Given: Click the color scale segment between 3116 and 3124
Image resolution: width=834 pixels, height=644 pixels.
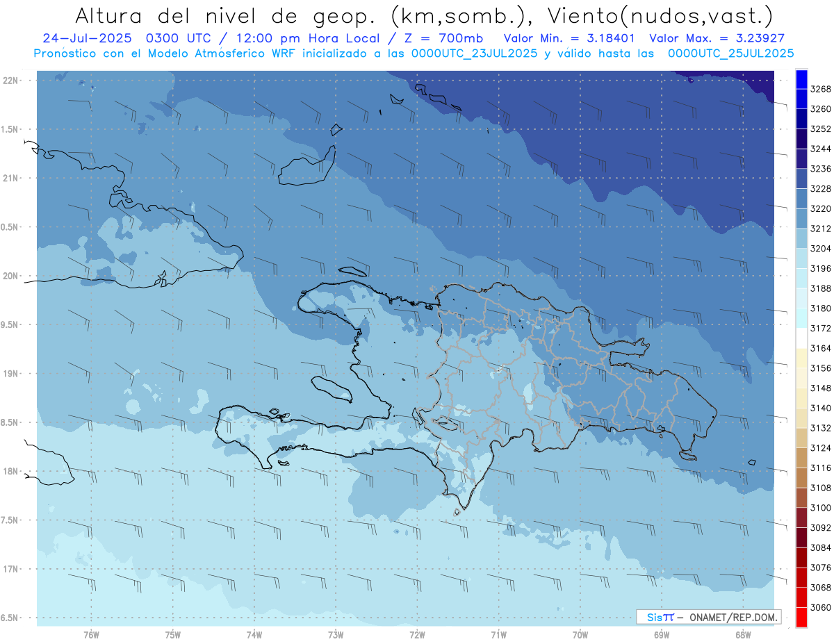Looking at the screenshot, I should click(801, 458).
